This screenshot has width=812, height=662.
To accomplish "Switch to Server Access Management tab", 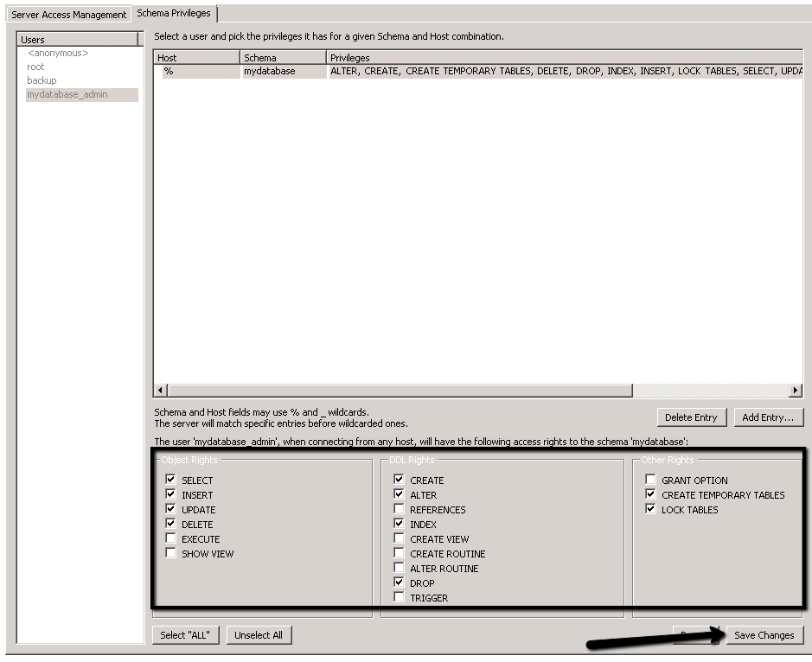I will [x=68, y=15].
